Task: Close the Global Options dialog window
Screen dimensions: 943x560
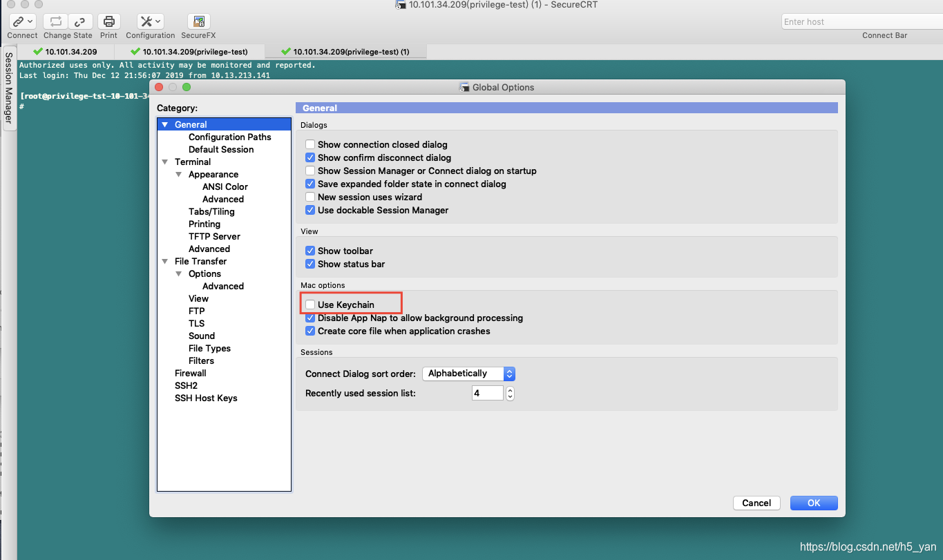Action: coord(159,87)
